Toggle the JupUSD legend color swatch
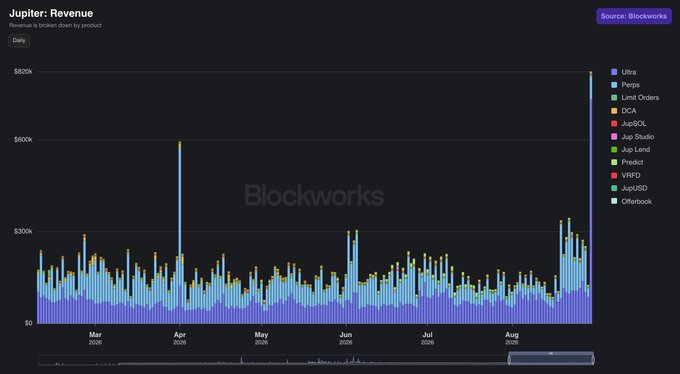Screen dimensions: 680x374 coord(614,188)
